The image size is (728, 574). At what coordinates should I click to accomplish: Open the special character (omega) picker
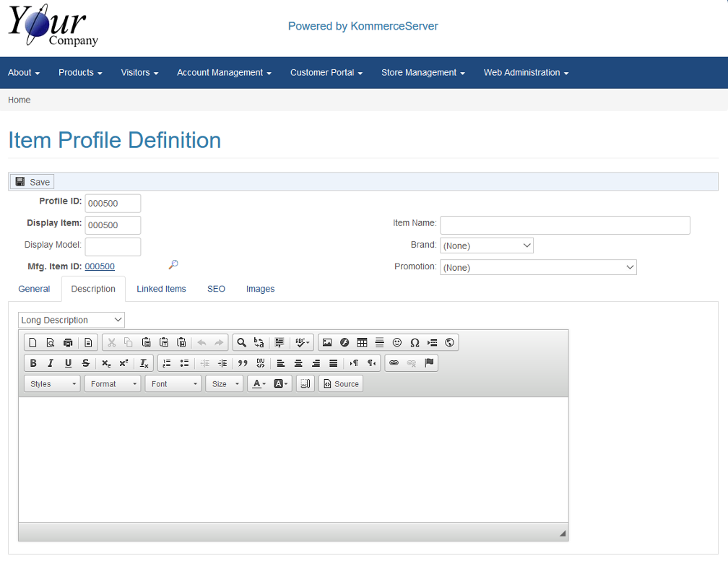415,342
